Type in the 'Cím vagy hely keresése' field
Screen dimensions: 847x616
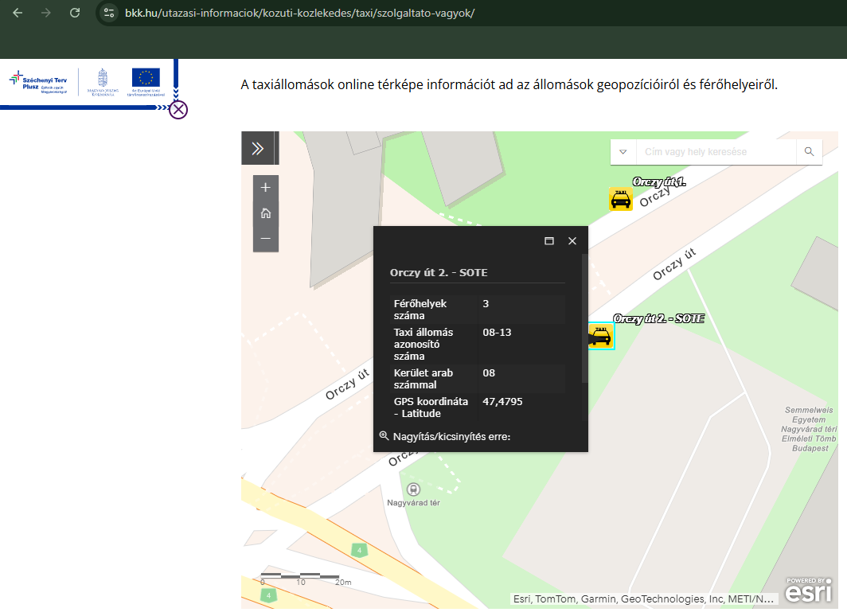point(716,152)
